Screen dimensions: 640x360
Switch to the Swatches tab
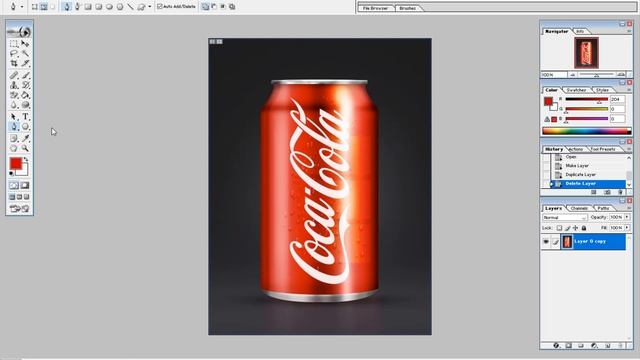577,90
